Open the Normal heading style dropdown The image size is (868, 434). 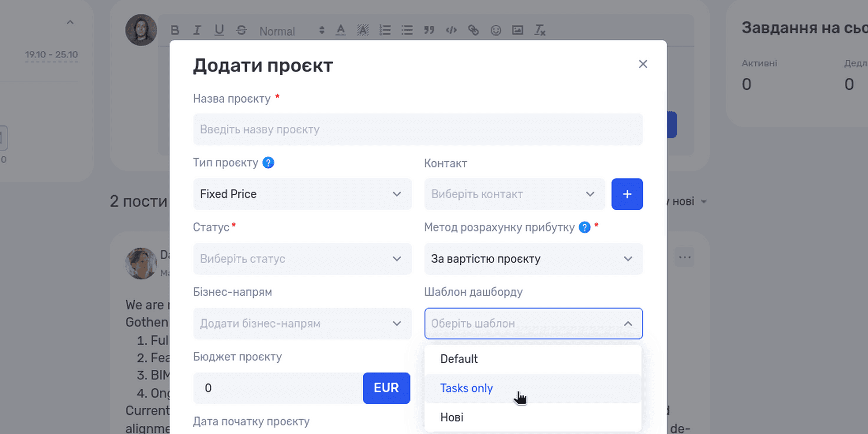[292, 31]
